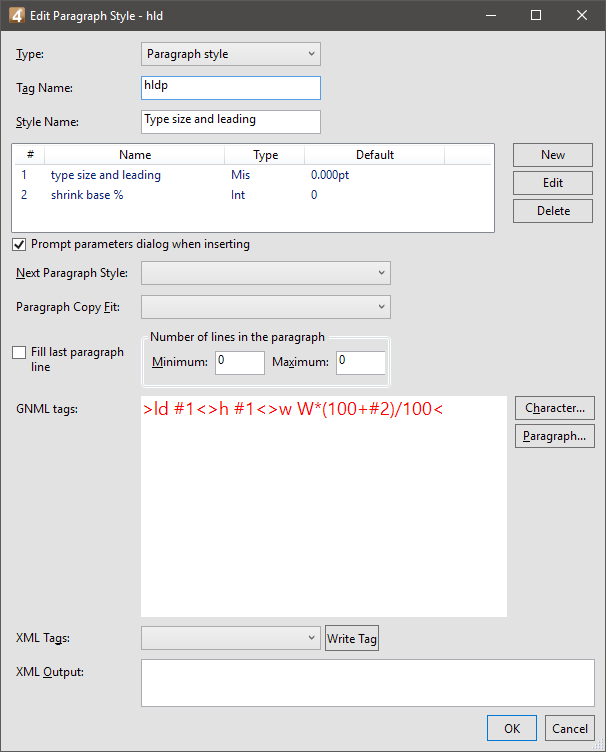Select the 'type size and leading' parameter row
Viewport: 606px width, 752px height.
(253, 175)
